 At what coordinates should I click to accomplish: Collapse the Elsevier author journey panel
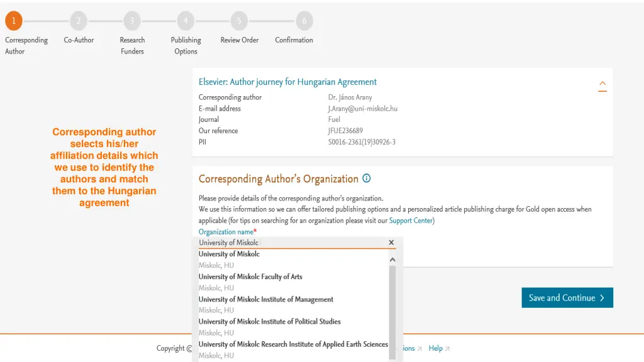click(x=602, y=85)
